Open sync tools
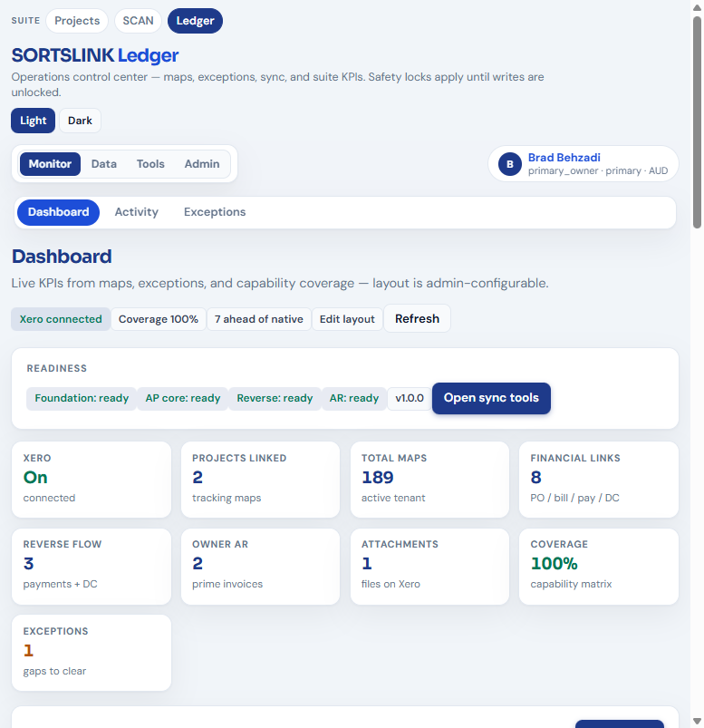 tap(491, 398)
